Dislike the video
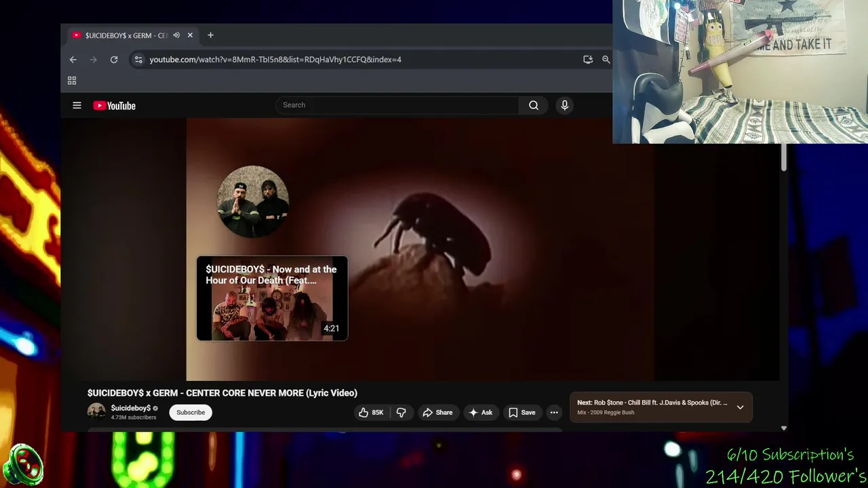868x488 pixels. (x=401, y=412)
